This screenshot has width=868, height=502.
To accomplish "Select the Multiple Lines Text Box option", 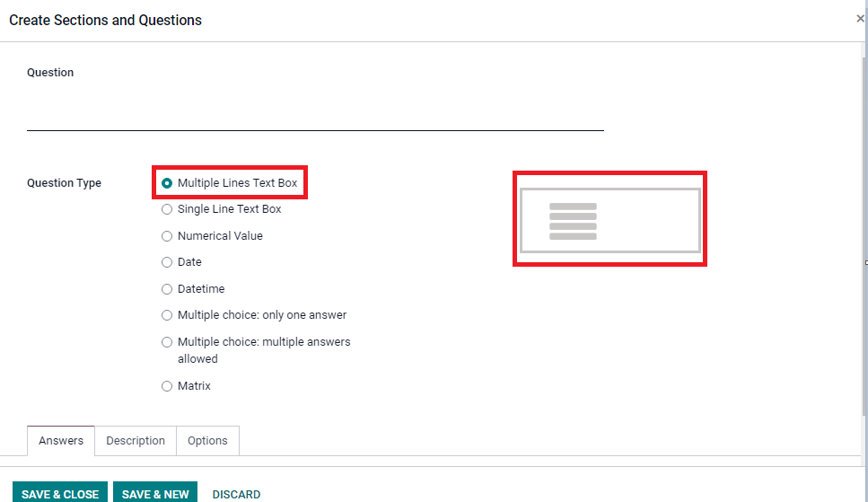I will (x=167, y=183).
